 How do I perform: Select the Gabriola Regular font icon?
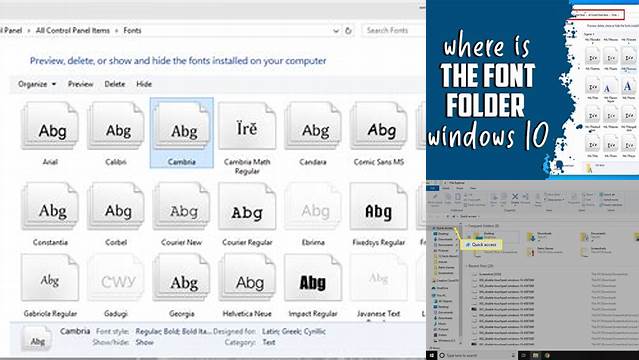50,278
